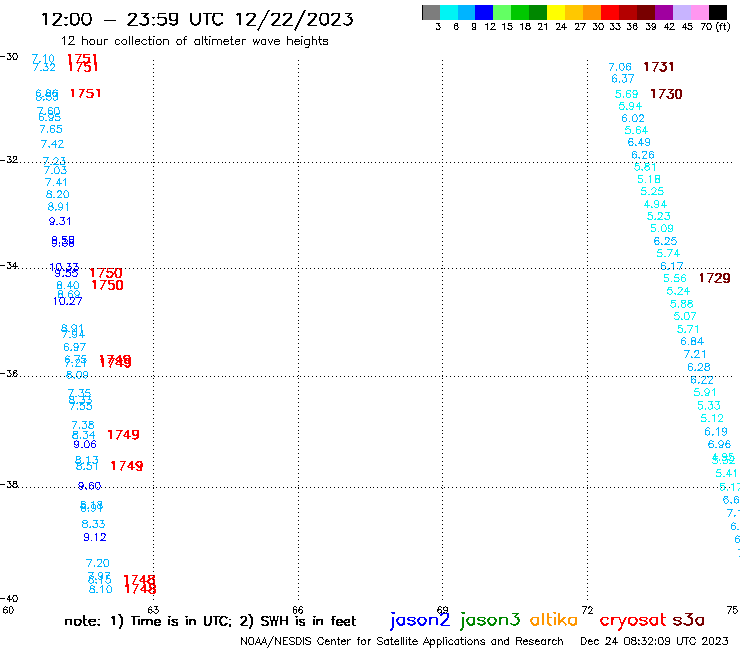Select the wave height value 6.02
This screenshot has height=650, width=740.
pyautogui.click(x=633, y=118)
